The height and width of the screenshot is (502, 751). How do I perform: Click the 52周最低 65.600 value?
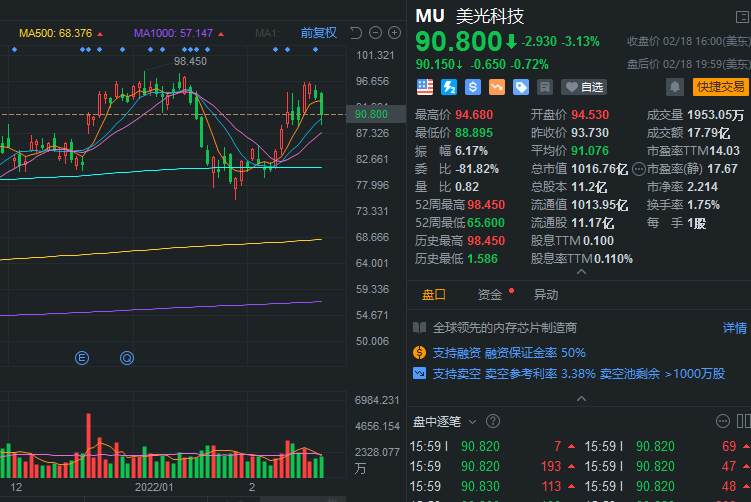(486, 223)
